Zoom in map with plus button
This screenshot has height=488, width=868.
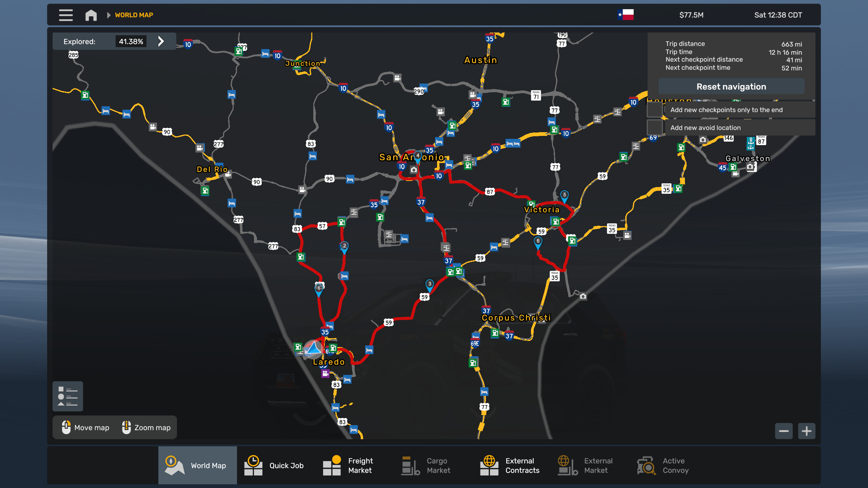(806, 431)
